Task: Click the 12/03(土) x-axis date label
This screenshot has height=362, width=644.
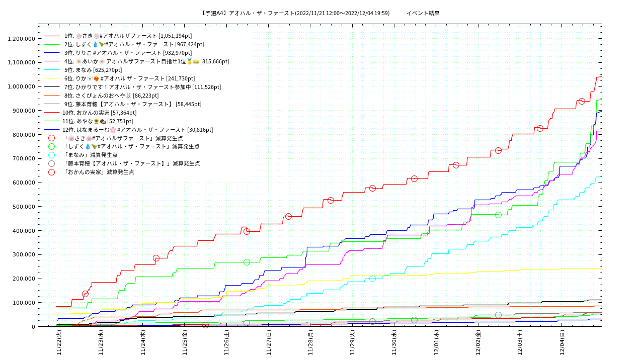Action: [x=520, y=343]
